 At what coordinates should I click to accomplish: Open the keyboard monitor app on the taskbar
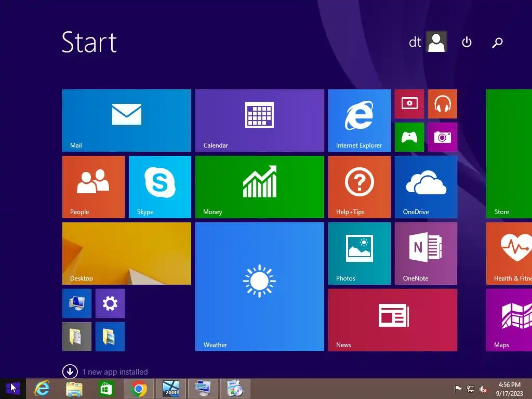click(203, 389)
